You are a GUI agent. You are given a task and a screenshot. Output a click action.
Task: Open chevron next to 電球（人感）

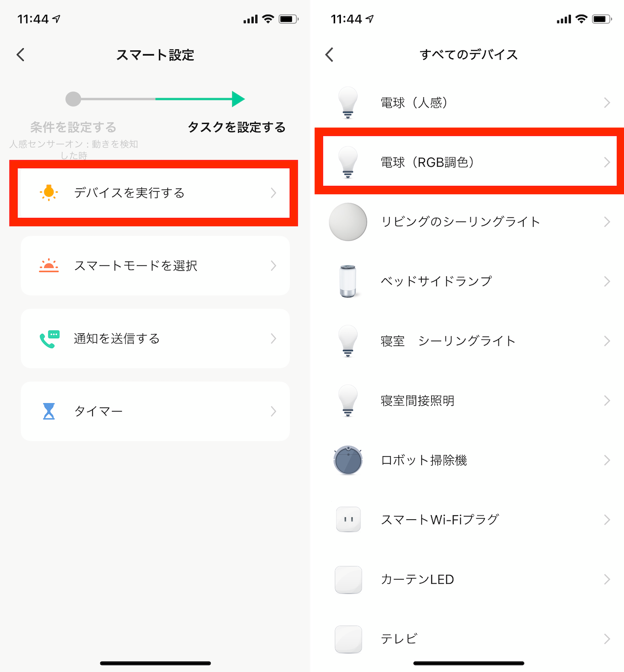pyautogui.click(x=607, y=103)
